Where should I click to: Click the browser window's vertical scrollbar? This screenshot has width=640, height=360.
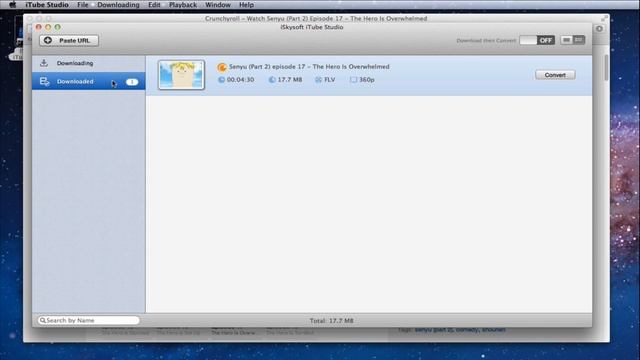[x=606, y=68]
